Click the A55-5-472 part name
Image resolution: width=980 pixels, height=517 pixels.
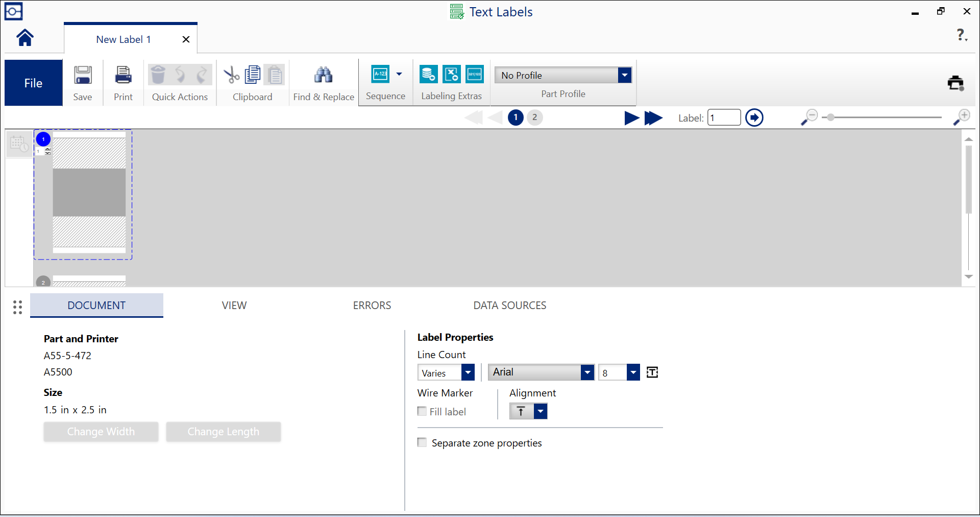(x=67, y=356)
